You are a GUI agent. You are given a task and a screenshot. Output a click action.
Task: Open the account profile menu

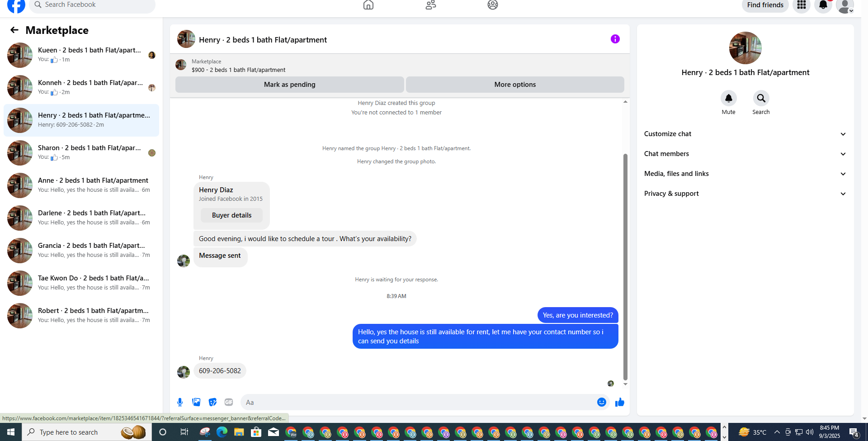pos(845,5)
